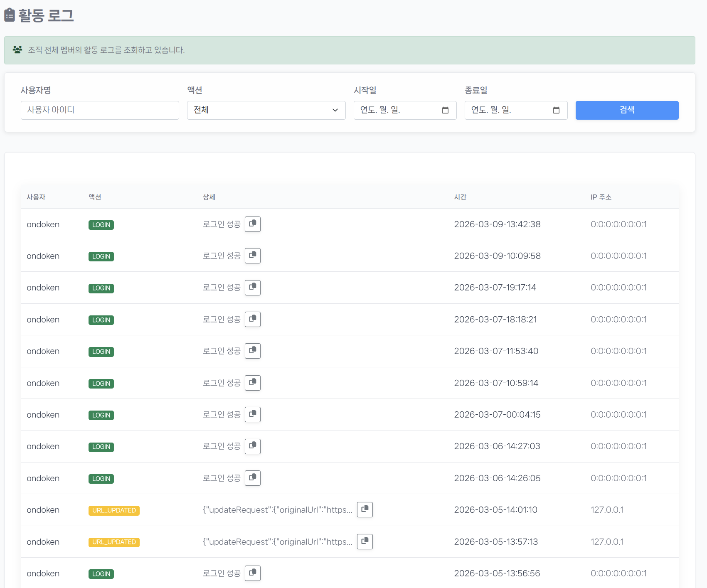The image size is (707, 588).
Task: Copy the 14:01:10 URL_UPDATED JSON details
Action: point(365,509)
